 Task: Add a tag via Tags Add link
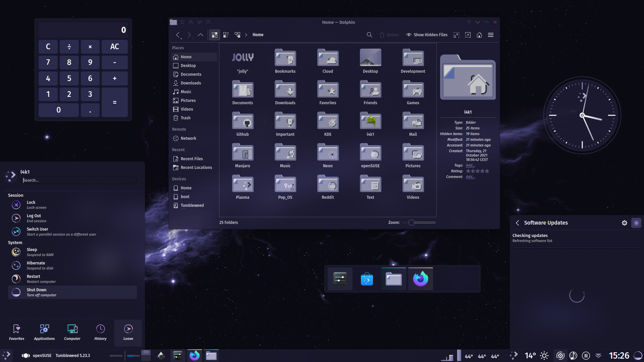point(470,166)
